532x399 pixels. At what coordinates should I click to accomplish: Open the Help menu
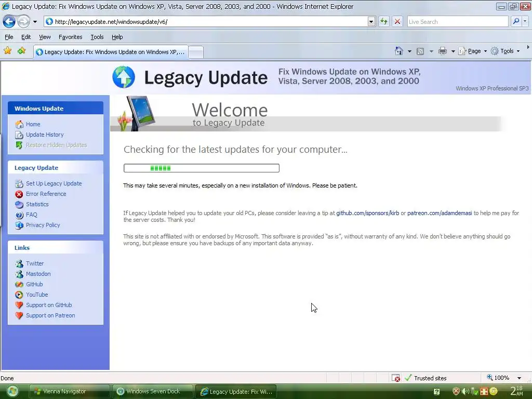117,37
